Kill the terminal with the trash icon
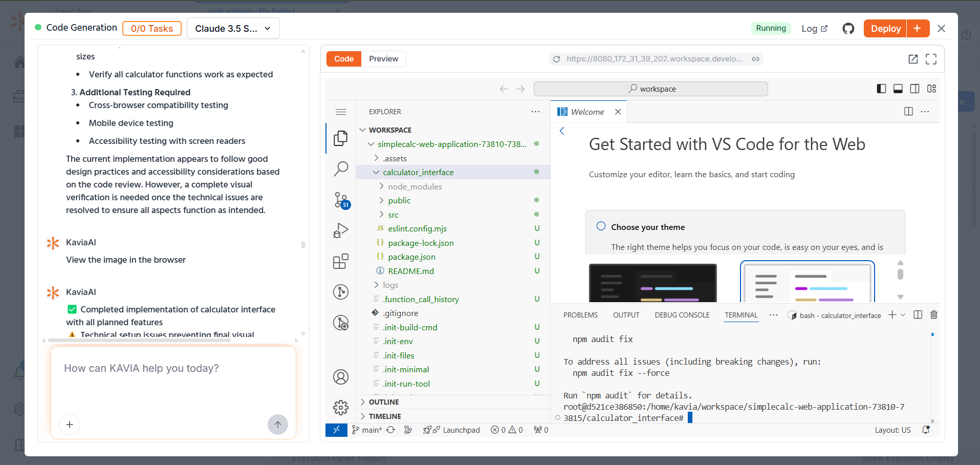The image size is (980, 465). tap(934, 315)
